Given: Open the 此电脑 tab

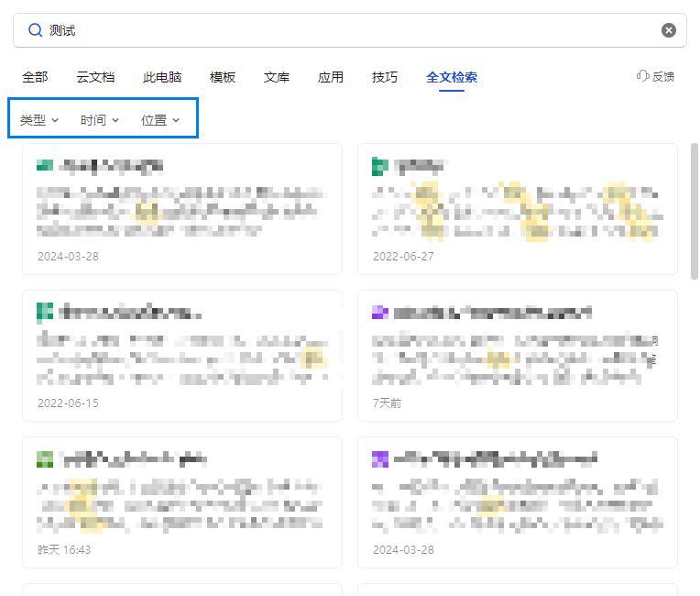Looking at the screenshot, I should click(162, 77).
